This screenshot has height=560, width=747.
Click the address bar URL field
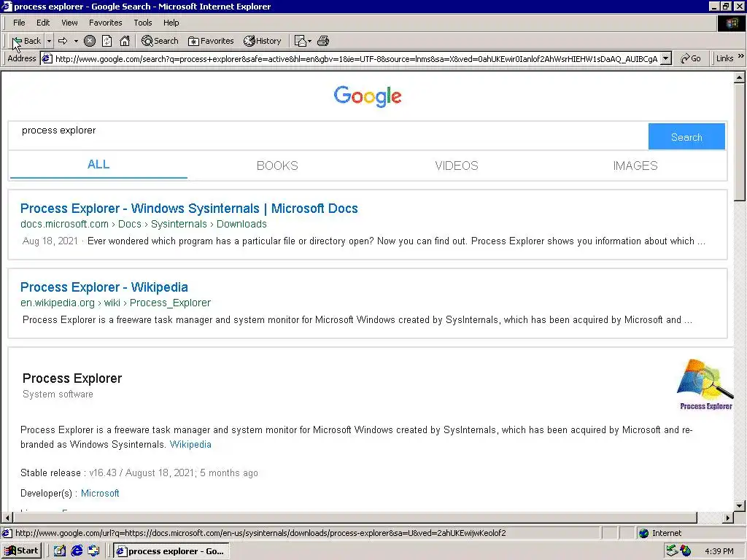[356, 58]
